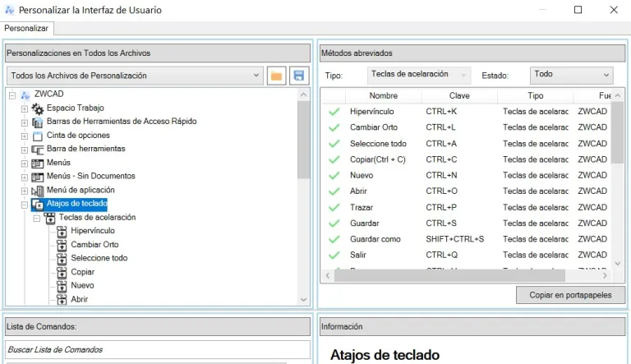Expand the Espacio Trabajo node
The height and width of the screenshot is (364, 631).
25,109
